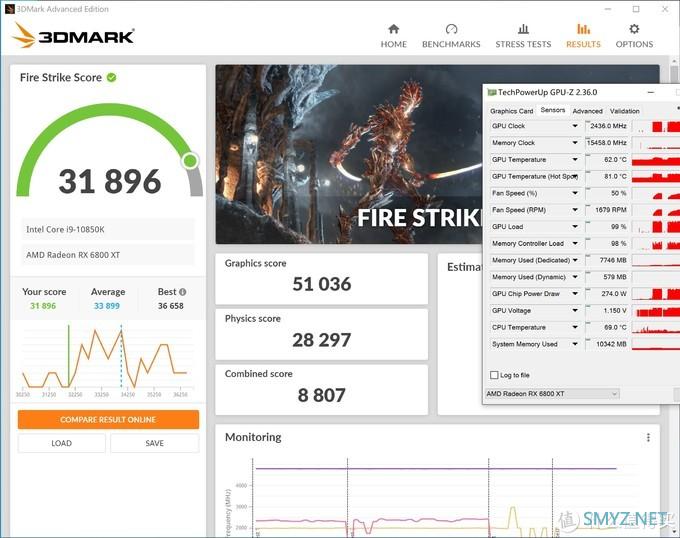Click the Monitoring section heading

click(x=253, y=437)
